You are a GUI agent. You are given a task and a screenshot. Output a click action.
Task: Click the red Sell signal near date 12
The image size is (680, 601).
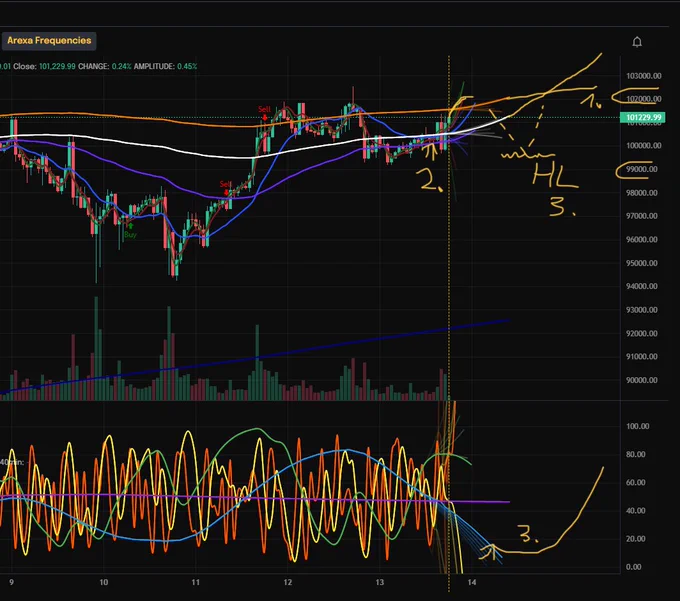tap(264, 112)
